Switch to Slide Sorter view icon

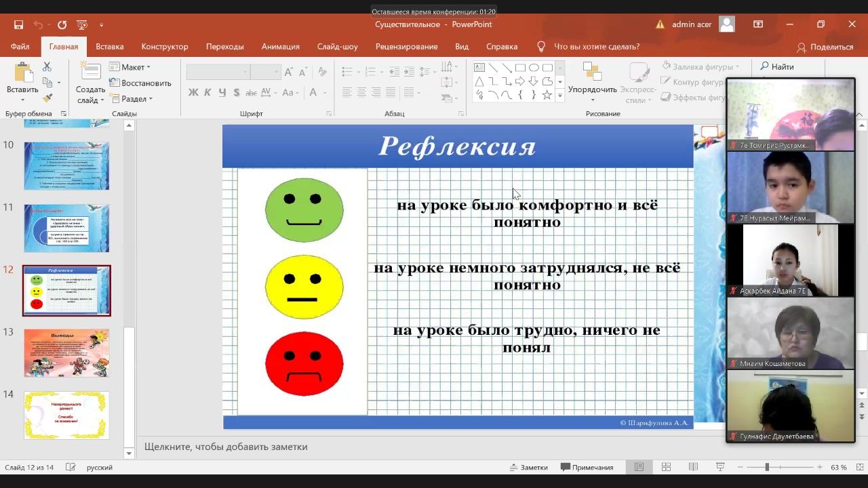[x=666, y=467]
